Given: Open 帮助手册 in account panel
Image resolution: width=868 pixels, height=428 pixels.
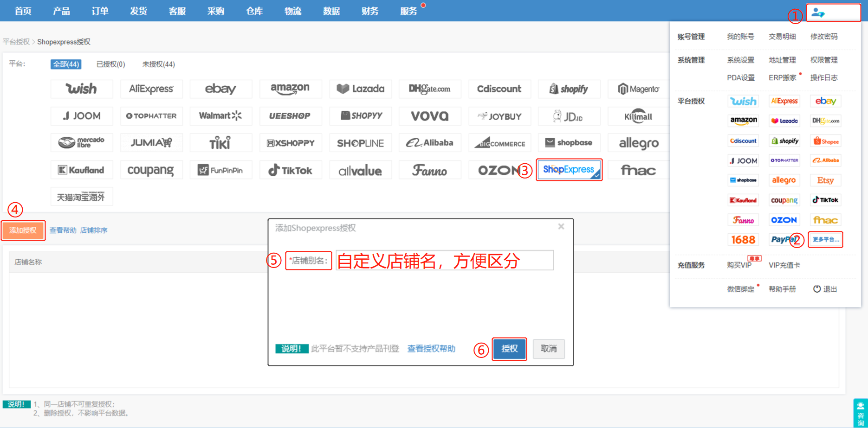Looking at the screenshot, I should (x=782, y=289).
